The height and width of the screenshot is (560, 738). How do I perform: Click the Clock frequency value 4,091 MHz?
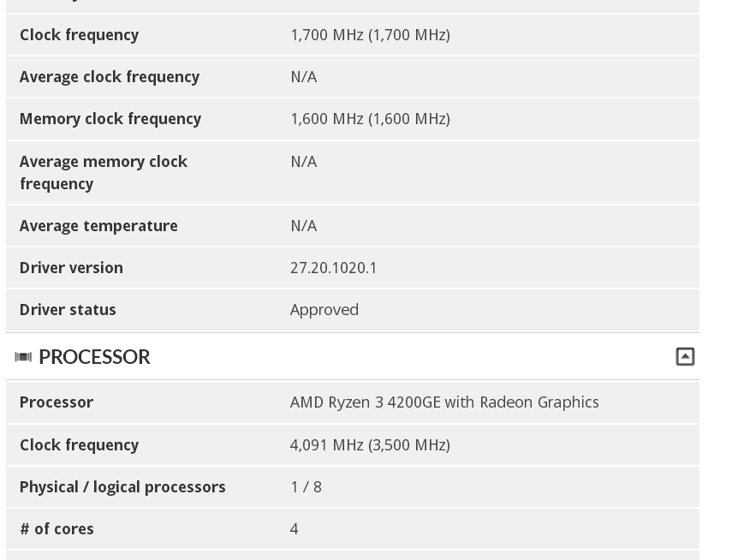(x=370, y=444)
